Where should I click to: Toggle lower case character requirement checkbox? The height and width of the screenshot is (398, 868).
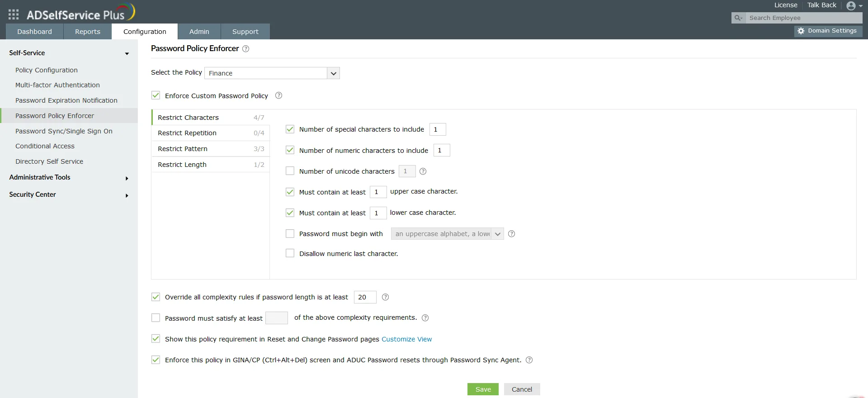click(x=290, y=213)
